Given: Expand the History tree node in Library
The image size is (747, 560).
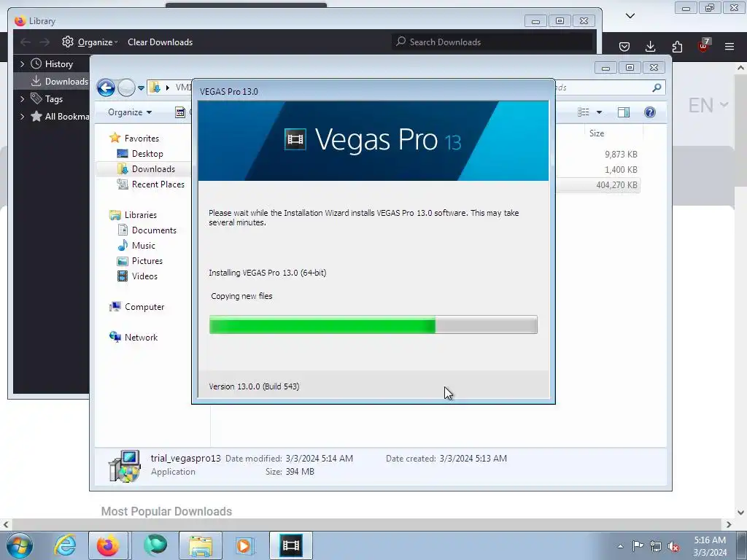Looking at the screenshot, I should click(x=22, y=64).
